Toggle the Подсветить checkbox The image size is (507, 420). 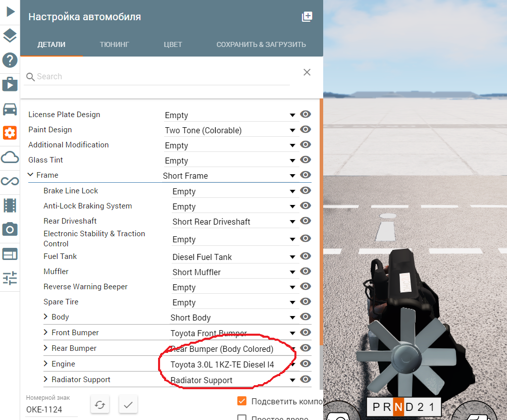point(242,401)
